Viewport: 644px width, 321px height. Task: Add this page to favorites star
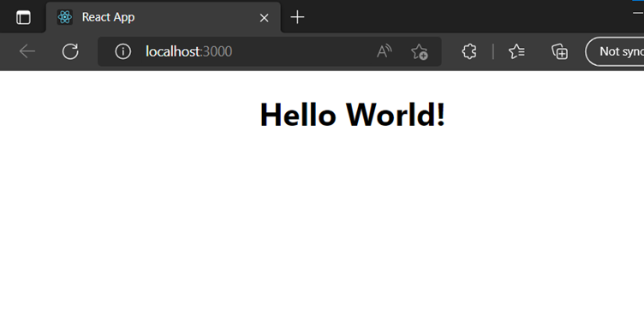[420, 51]
